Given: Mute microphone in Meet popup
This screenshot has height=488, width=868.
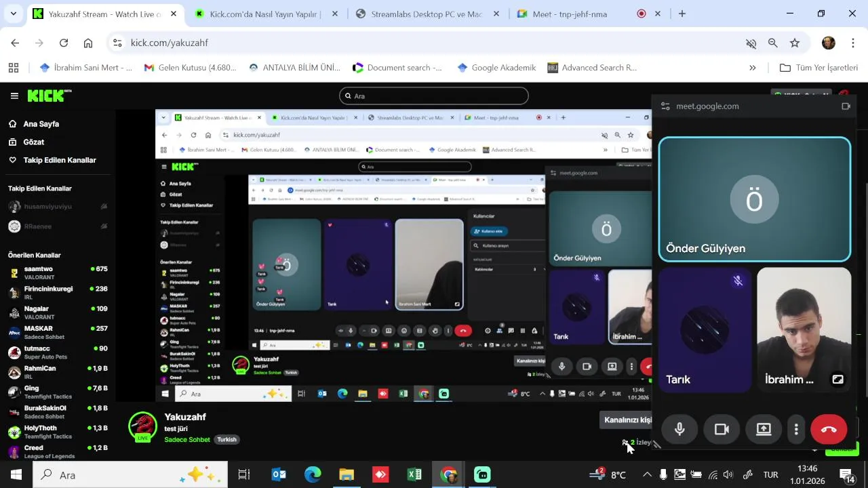Looking at the screenshot, I should click(679, 430).
